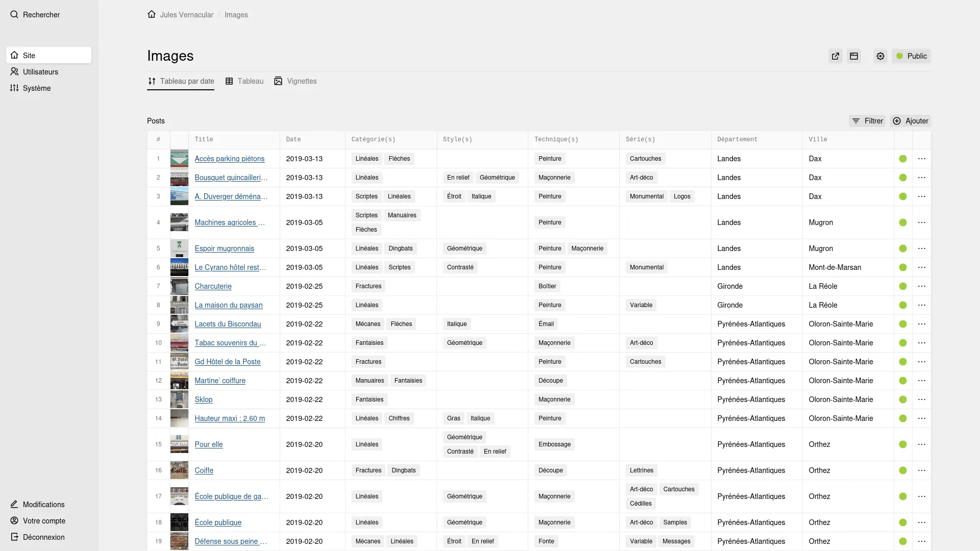Select the search icon next to Rechercher

click(14, 15)
